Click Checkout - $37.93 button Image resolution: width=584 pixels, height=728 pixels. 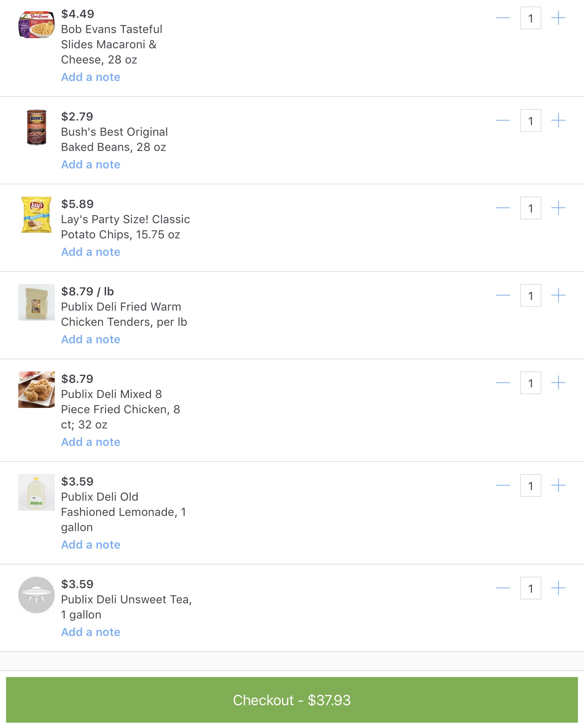(x=292, y=700)
